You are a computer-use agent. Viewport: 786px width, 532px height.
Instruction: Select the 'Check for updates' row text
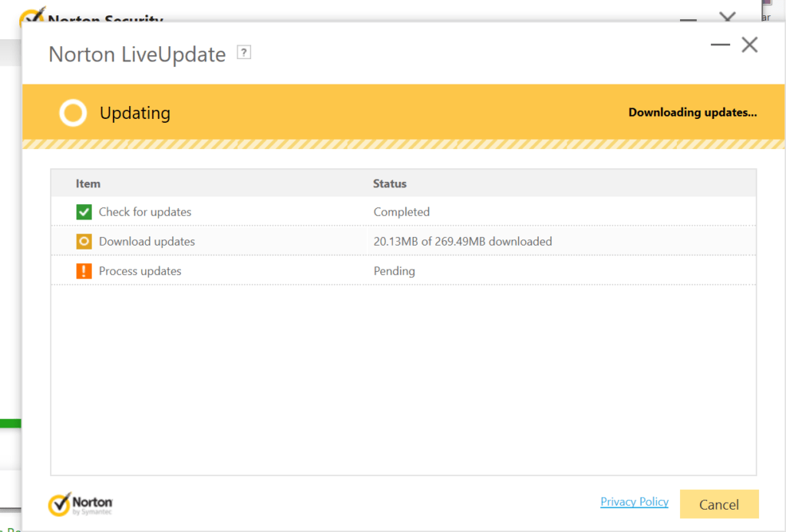tap(145, 212)
